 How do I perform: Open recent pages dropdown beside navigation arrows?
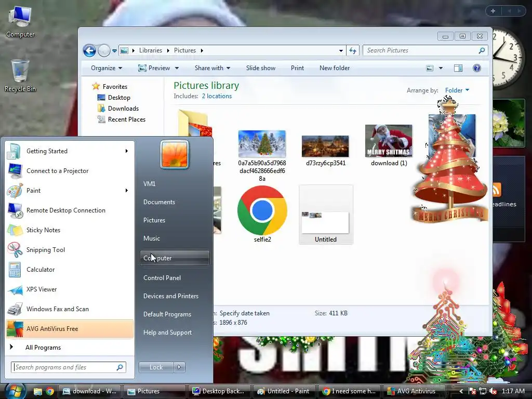tap(115, 51)
